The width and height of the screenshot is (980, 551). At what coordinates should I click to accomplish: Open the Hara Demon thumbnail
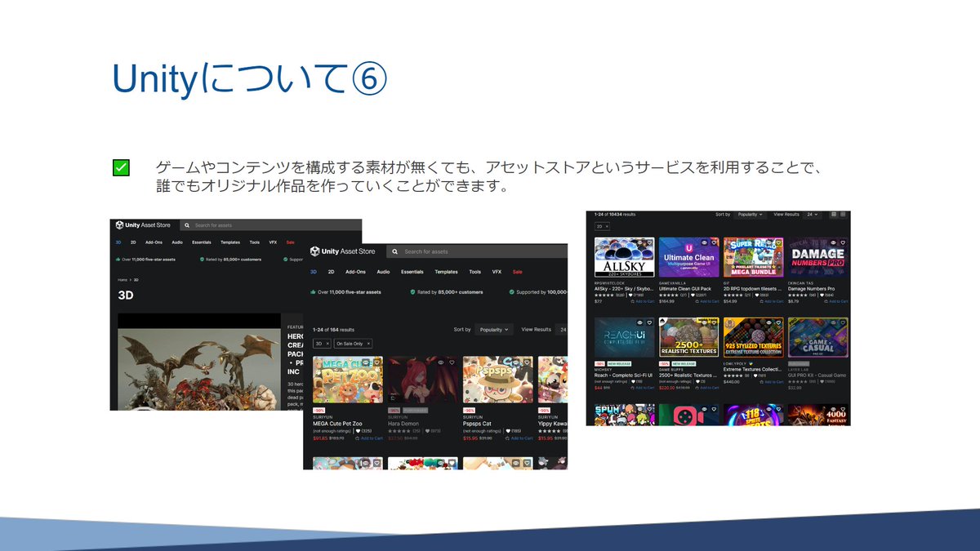click(x=422, y=380)
